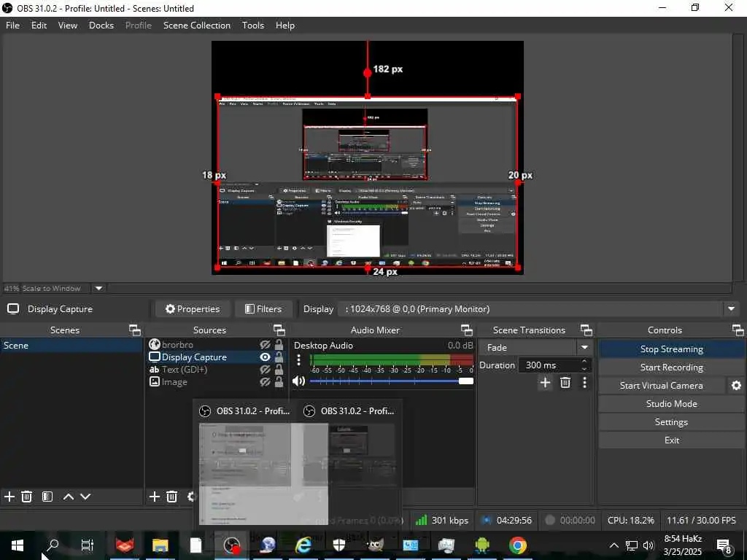Open transition properties three-dot menu

[584, 382]
